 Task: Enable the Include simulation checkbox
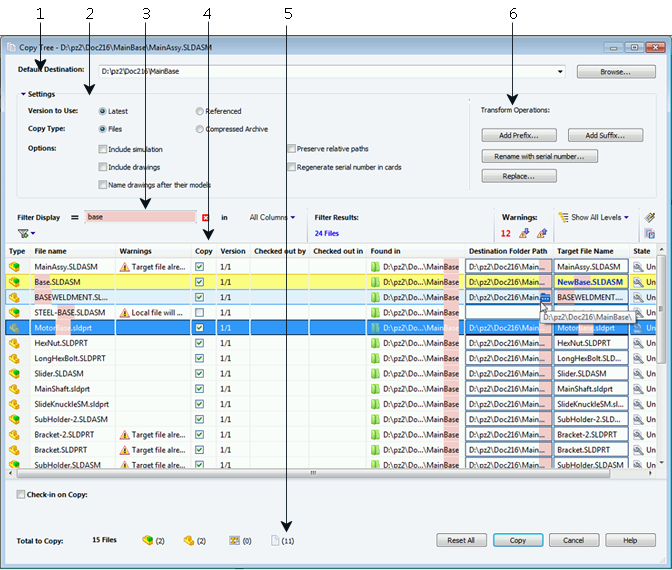click(103, 149)
